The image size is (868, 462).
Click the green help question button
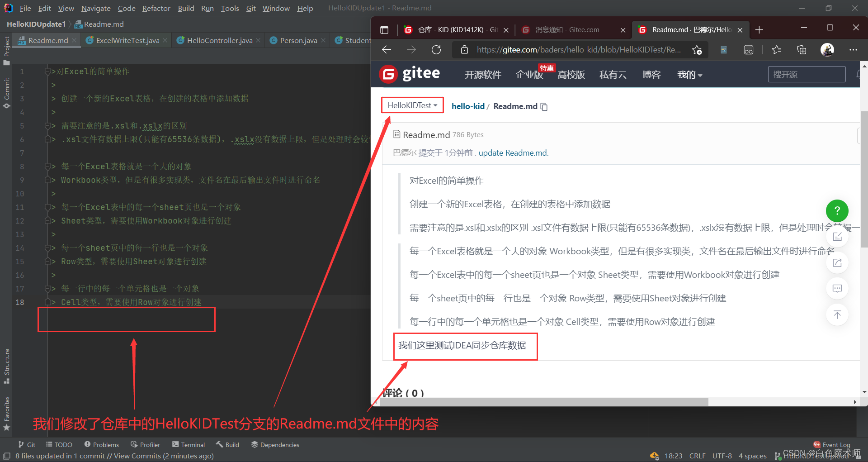(837, 211)
